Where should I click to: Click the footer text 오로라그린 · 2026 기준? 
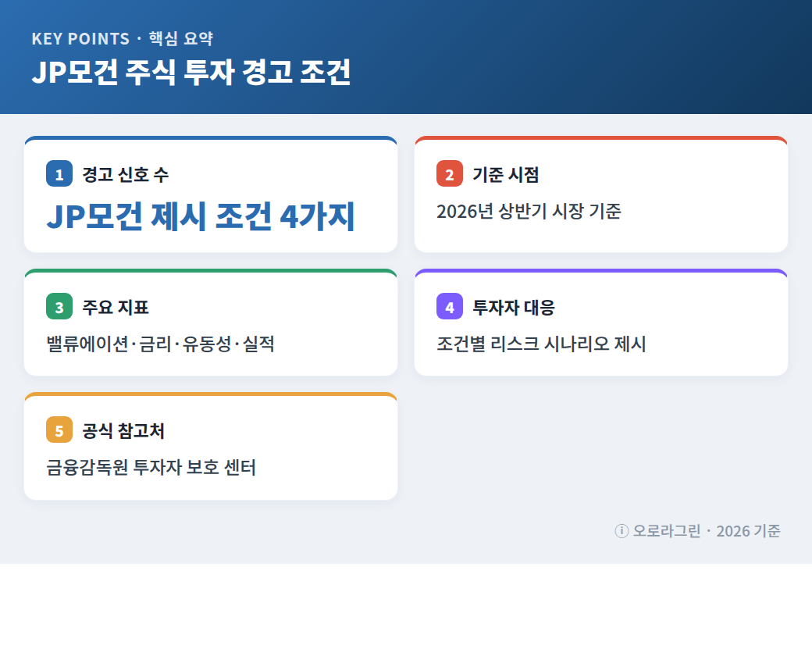(x=707, y=531)
